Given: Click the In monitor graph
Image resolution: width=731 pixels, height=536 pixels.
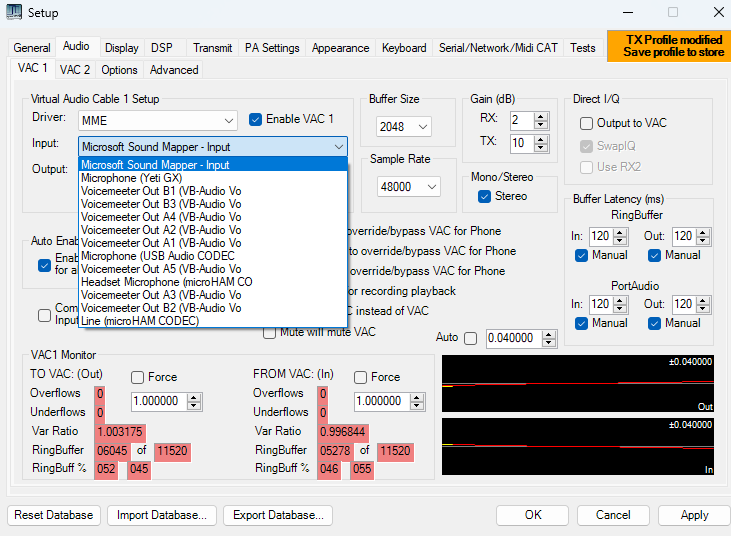Looking at the screenshot, I should click(x=578, y=447).
